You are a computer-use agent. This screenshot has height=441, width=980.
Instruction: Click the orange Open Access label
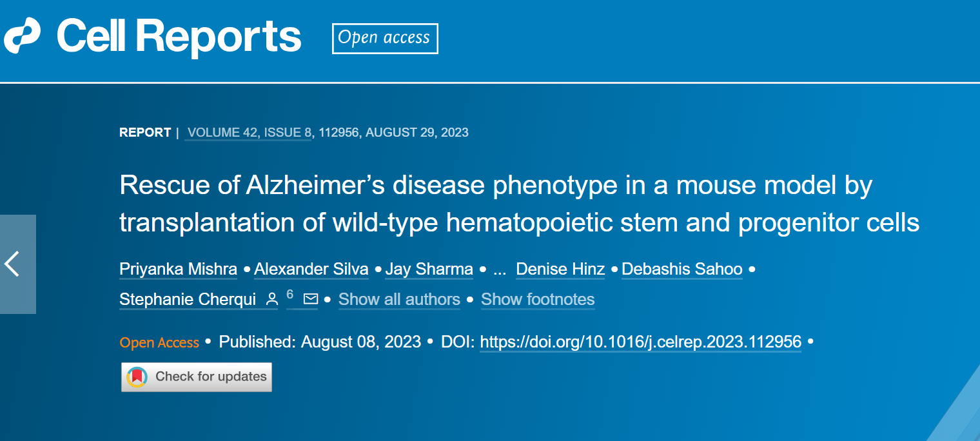tap(159, 343)
